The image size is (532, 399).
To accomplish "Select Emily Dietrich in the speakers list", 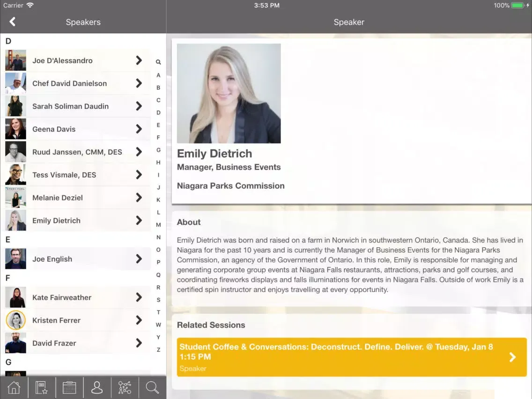I will (56, 221).
